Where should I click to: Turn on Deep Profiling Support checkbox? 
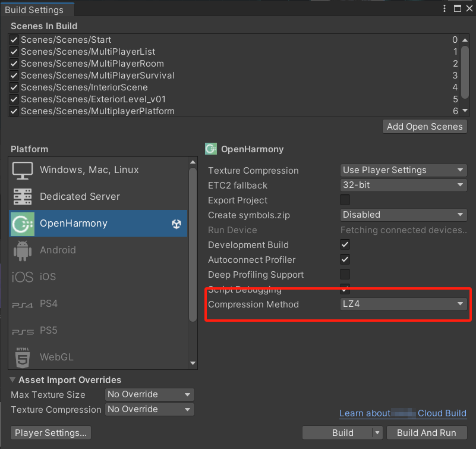(345, 275)
